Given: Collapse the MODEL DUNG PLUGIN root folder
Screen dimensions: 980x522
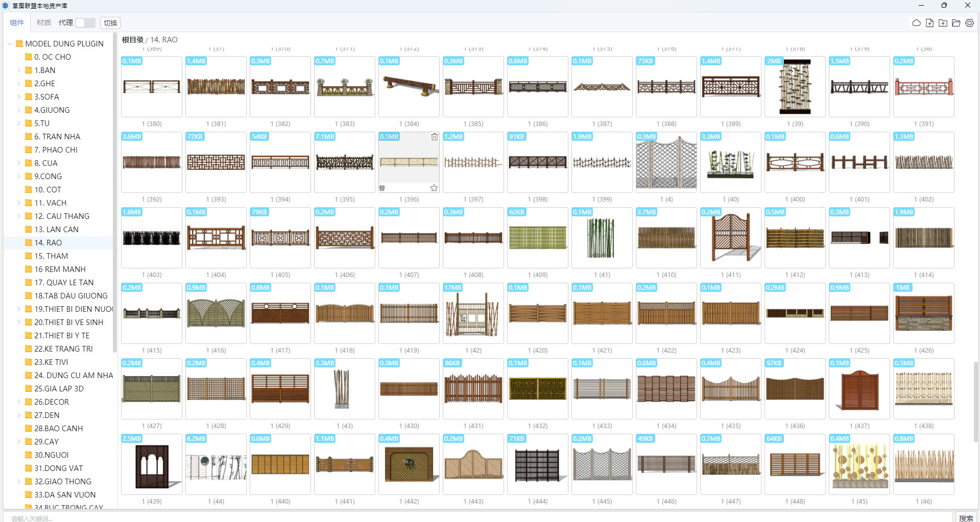Looking at the screenshot, I should pos(10,44).
